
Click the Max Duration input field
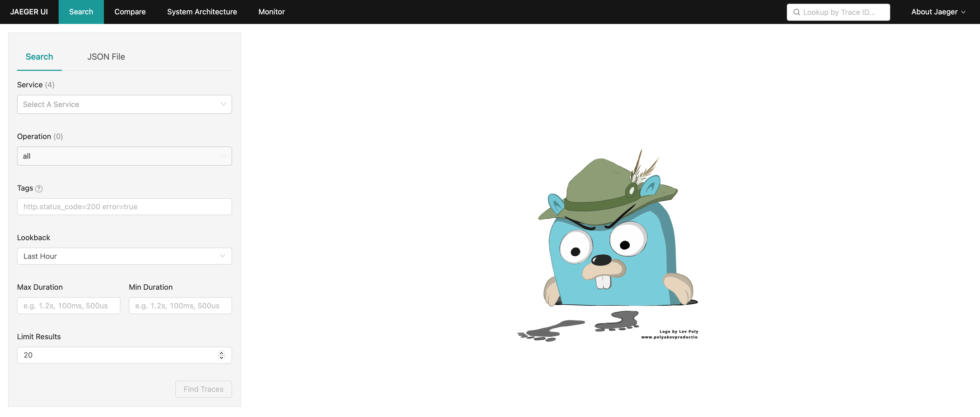[68, 306]
